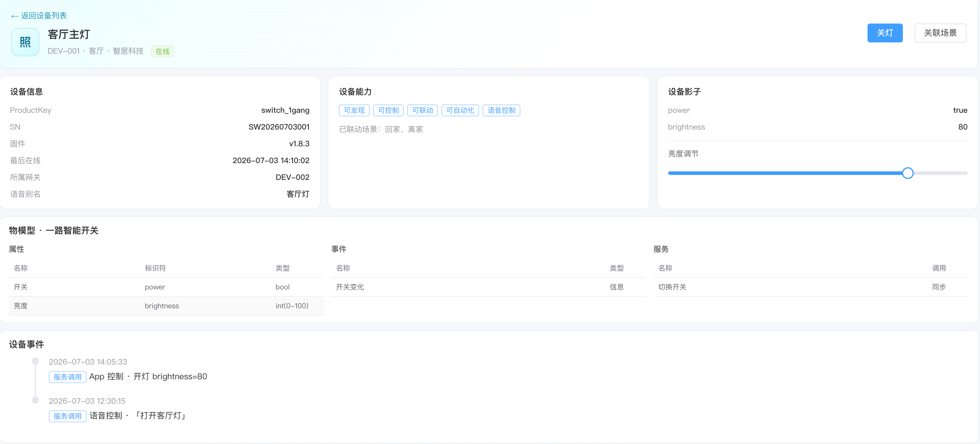The image size is (980, 444).
Task: Click the subtitle DEV-001 · 客厅 · 智居科技
Action: click(x=95, y=51)
